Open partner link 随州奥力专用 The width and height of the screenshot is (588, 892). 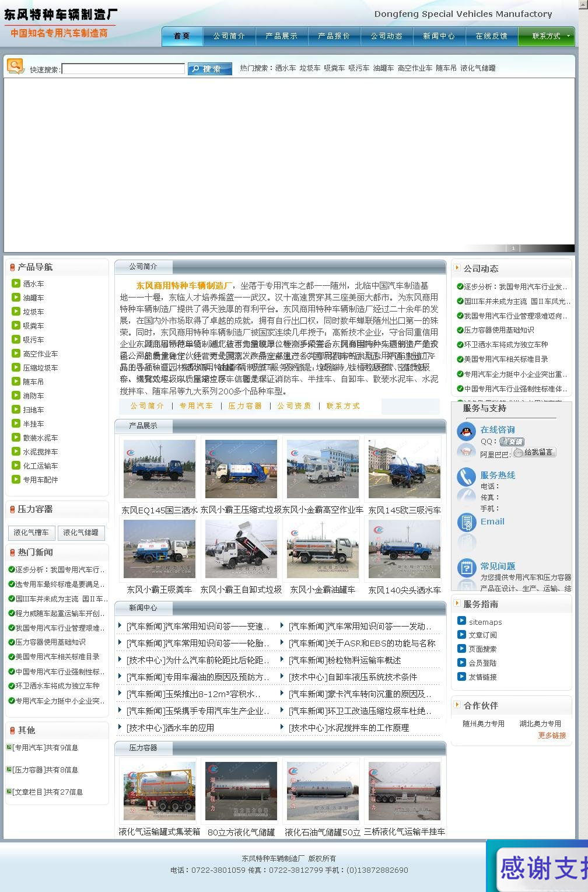[484, 724]
